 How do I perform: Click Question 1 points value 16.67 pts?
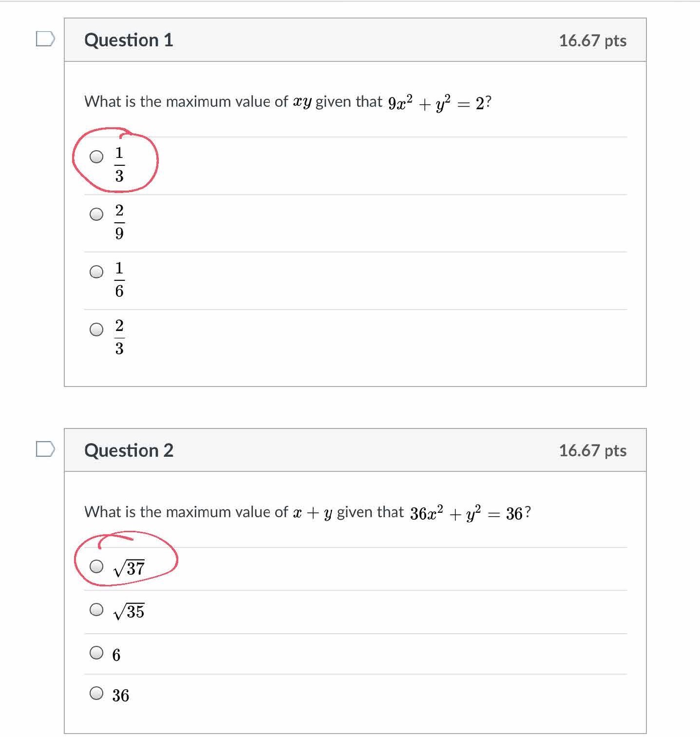pos(592,40)
